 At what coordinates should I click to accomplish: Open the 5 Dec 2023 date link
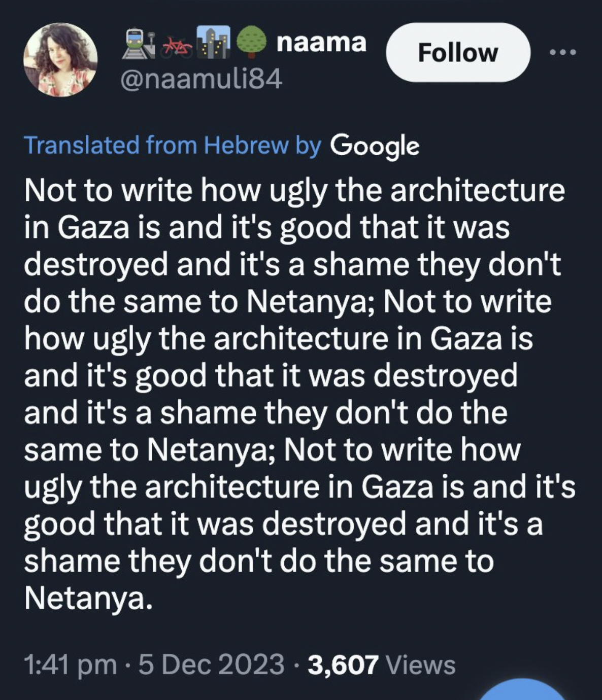tap(211, 664)
